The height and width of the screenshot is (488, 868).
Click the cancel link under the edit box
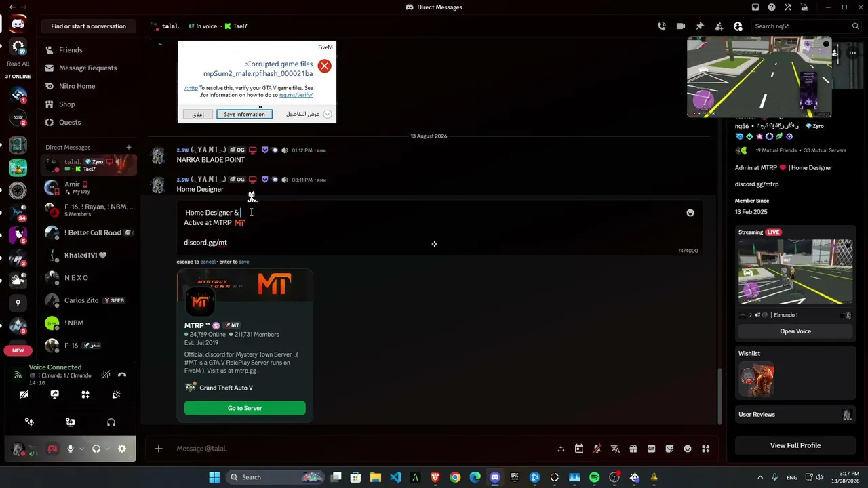pyautogui.click(x=208, y=262)
